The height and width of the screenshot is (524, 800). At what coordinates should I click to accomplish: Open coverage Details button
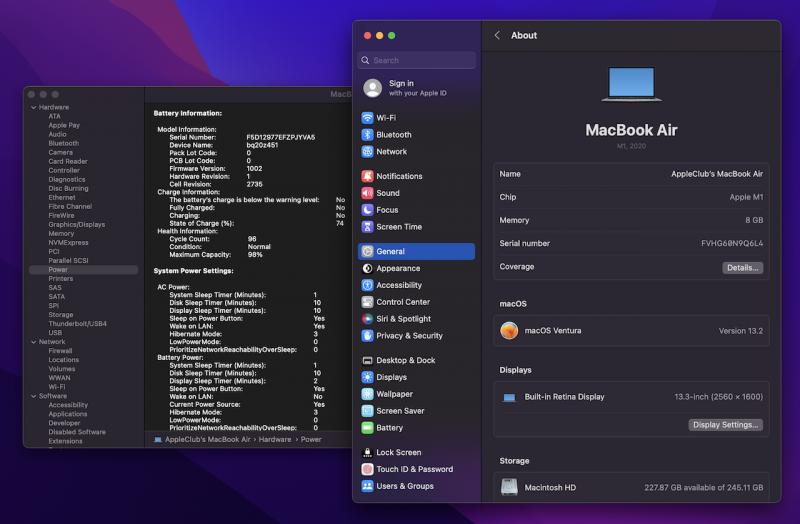tap(742, 267)
